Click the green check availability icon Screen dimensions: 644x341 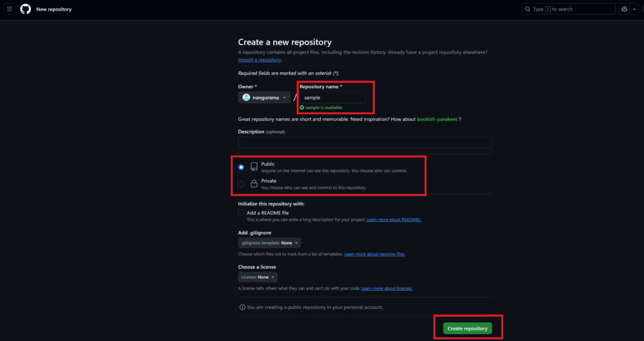coord(302,108)
